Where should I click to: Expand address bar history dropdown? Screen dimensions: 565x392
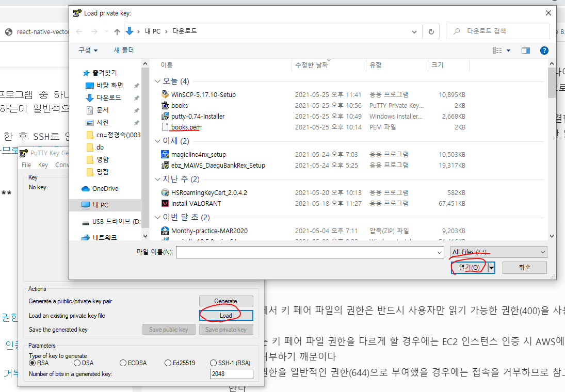point(414,31)
